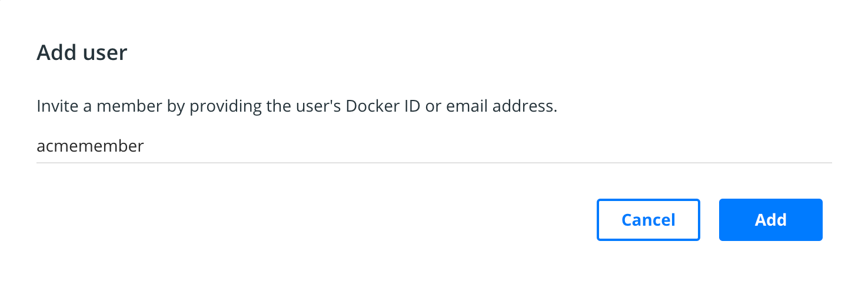Submit the invite using Add
This screenshot has width=868, height=298.
770,220
